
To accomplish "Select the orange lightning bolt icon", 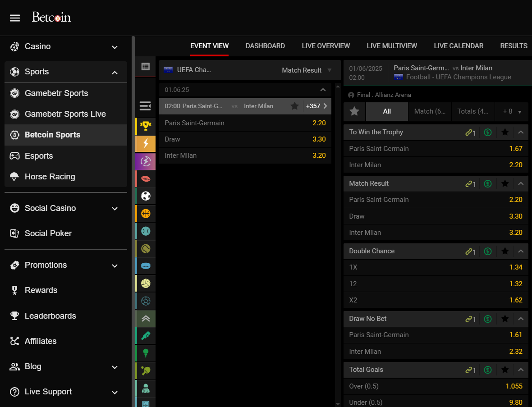I will [146, 143].
